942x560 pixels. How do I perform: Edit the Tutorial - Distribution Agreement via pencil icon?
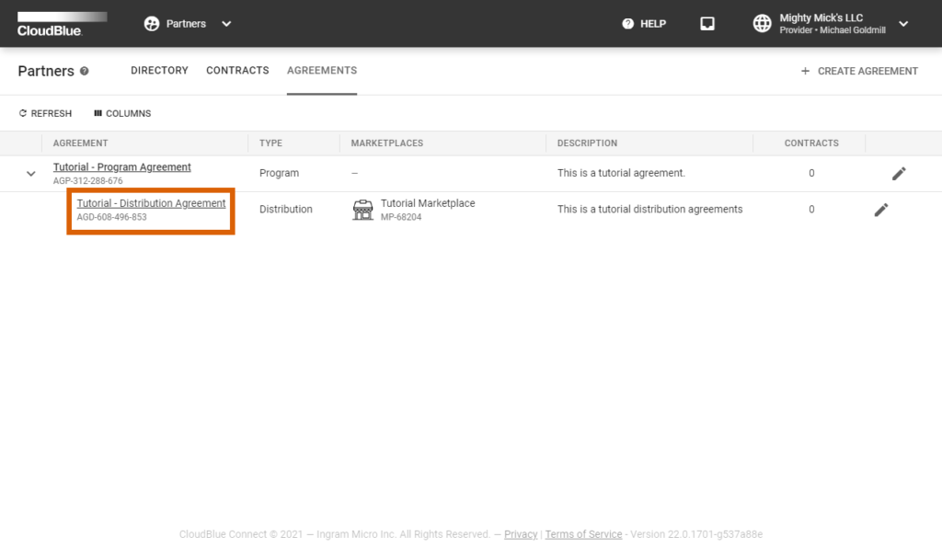click(x=880, y=210)
